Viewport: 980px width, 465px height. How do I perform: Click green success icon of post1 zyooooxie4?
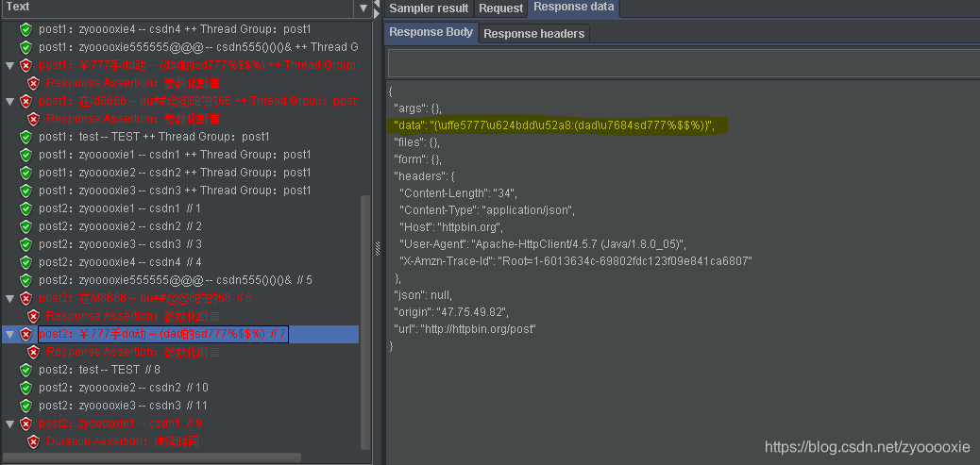click(x=25, y=28)
